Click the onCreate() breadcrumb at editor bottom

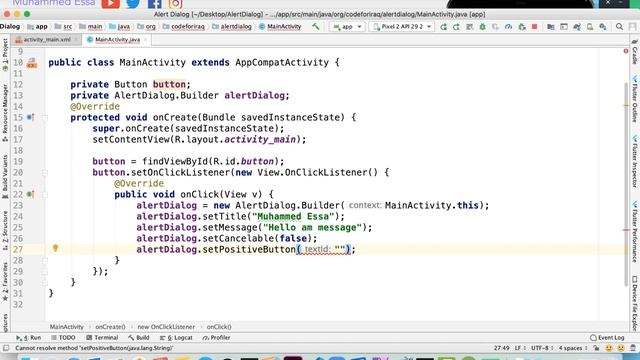point(110,327)
